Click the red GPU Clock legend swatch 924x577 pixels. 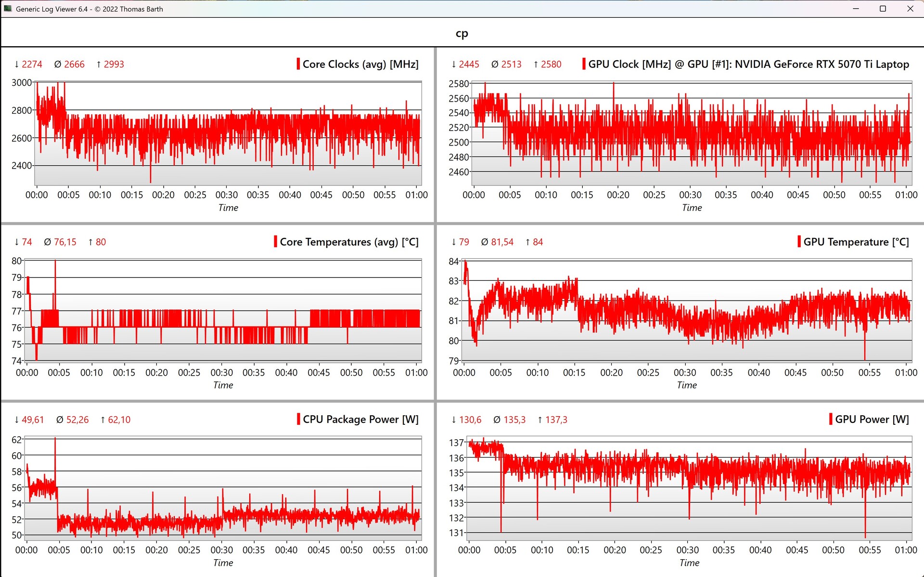[584, 64]
